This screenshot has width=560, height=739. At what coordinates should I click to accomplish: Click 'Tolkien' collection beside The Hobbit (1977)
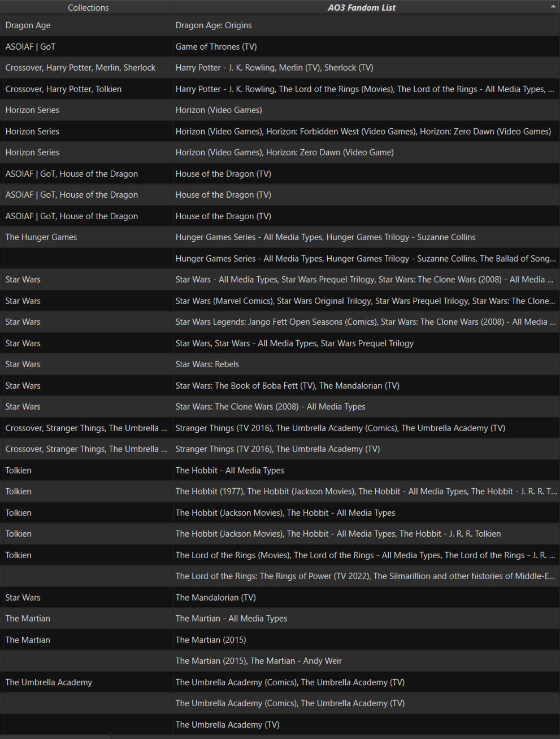pos(88,492)
